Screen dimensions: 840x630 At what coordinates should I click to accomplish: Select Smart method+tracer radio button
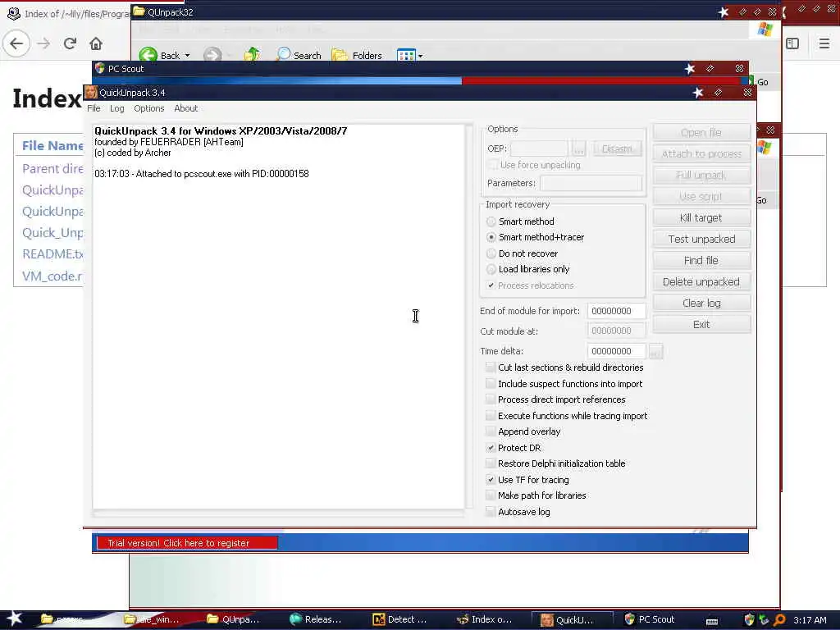tap(491, 237)
